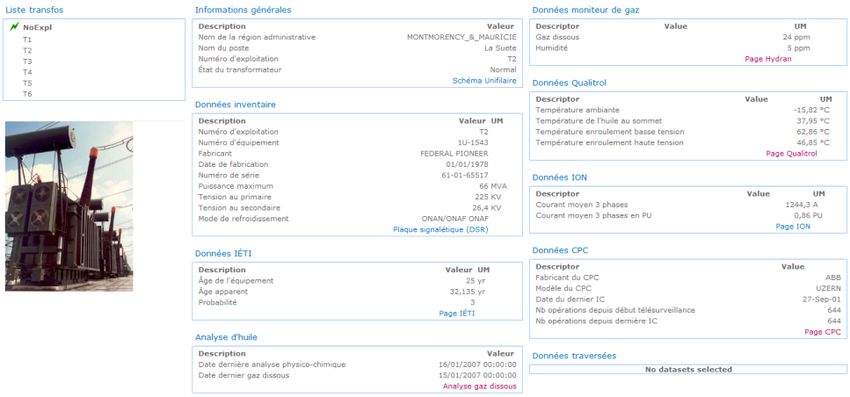Viewport: 850px width, 397px height.
Task: Select transformer T6 entry
Action: [x=27, y=94]
